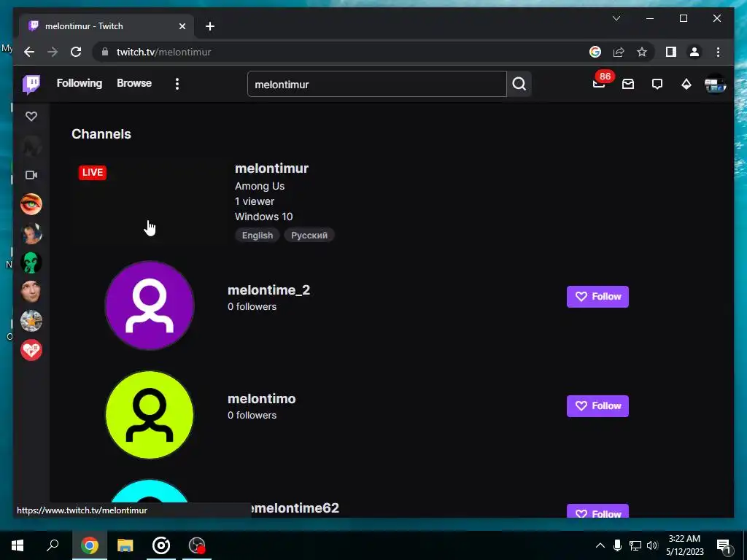The width and height of the screenshot is (747, 560).
Task: Click the melontimur search field
Action: tap(377, 85)
